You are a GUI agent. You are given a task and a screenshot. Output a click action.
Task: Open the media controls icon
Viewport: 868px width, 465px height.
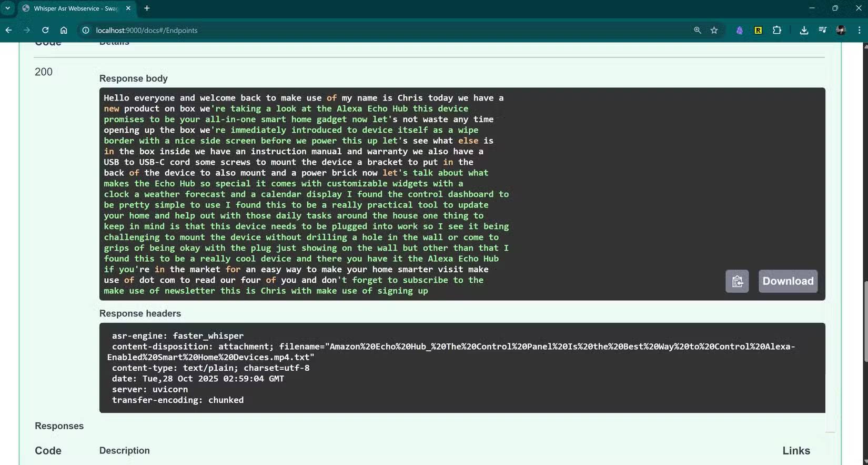click(x=823, y=31)
